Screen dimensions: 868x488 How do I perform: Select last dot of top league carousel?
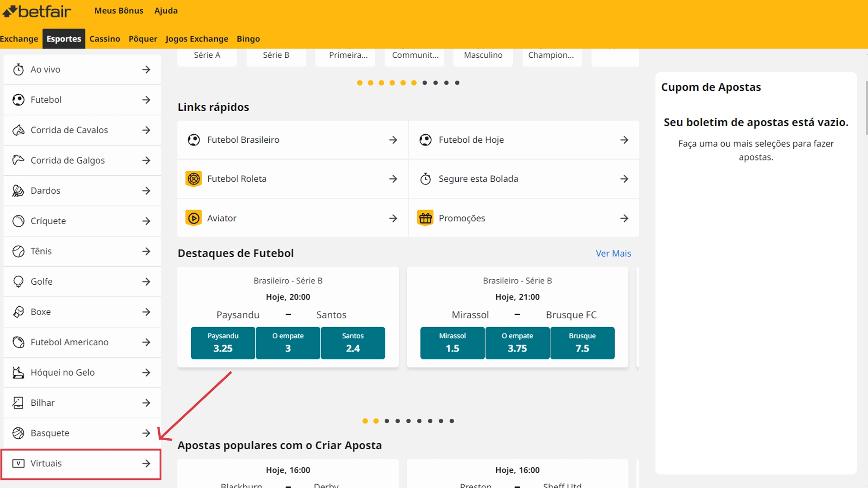click(x=457, y=83)
